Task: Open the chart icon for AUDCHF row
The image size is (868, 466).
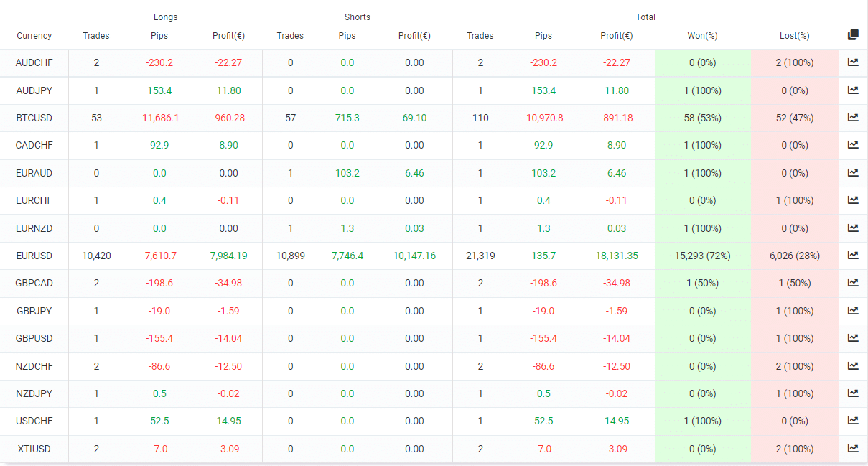Action: (853, 62)
